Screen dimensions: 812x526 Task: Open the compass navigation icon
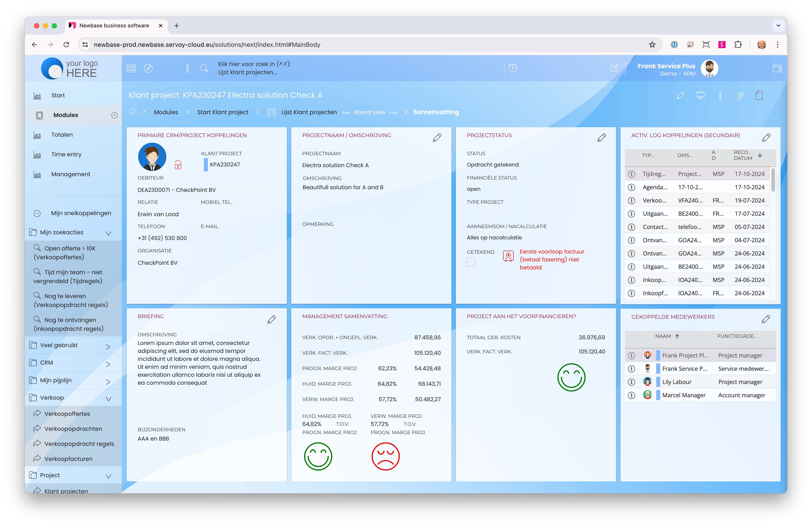coord(148,68)
